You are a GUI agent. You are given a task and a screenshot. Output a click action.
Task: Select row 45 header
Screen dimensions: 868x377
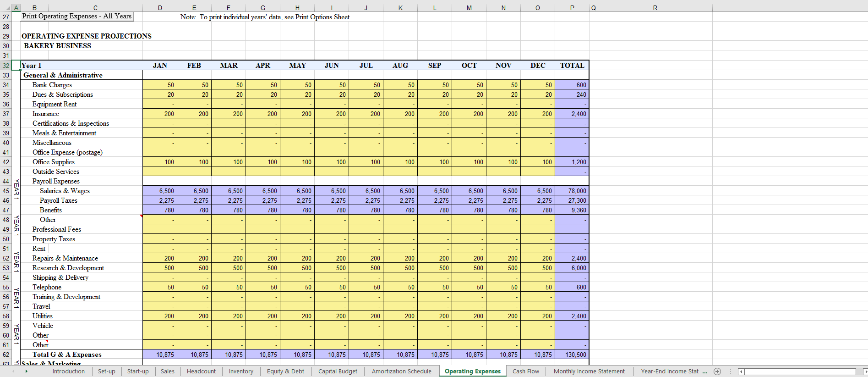6,191
